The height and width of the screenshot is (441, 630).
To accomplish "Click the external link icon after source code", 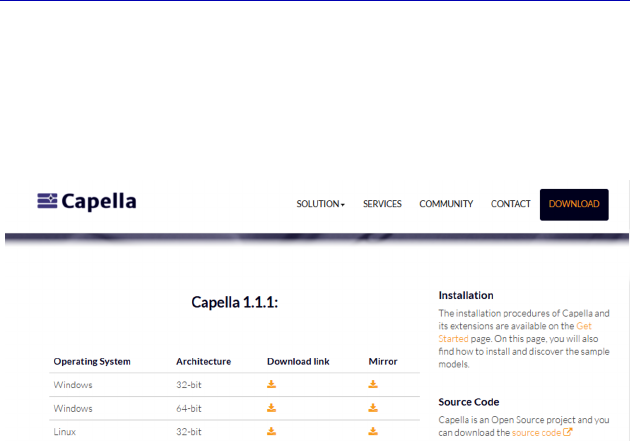I will pos(567,432).
